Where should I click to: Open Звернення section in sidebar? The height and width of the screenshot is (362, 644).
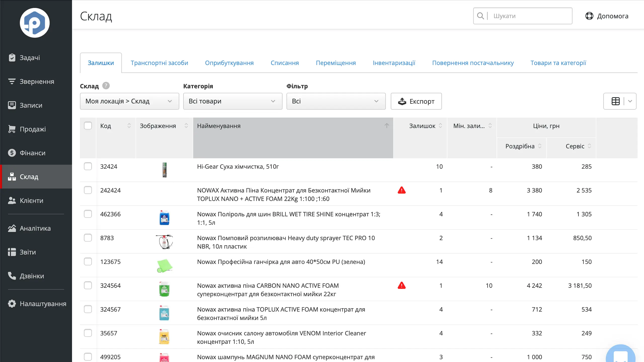tap(36, 81)
